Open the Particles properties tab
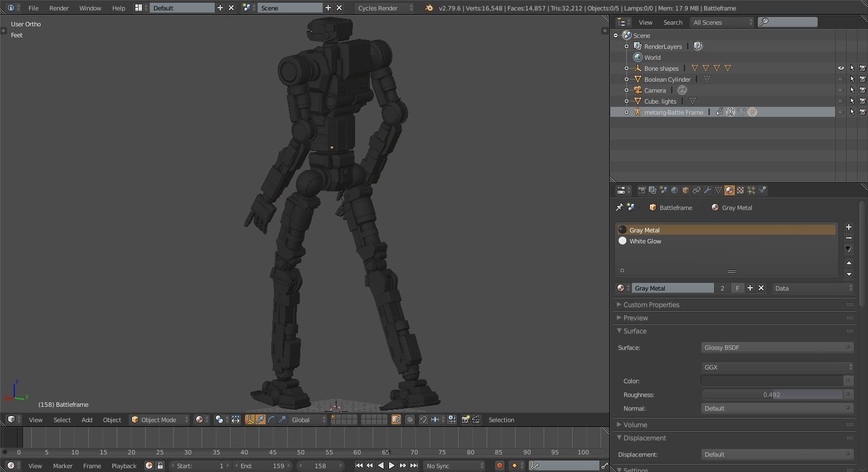868x472 pixels. coord(751,190)
